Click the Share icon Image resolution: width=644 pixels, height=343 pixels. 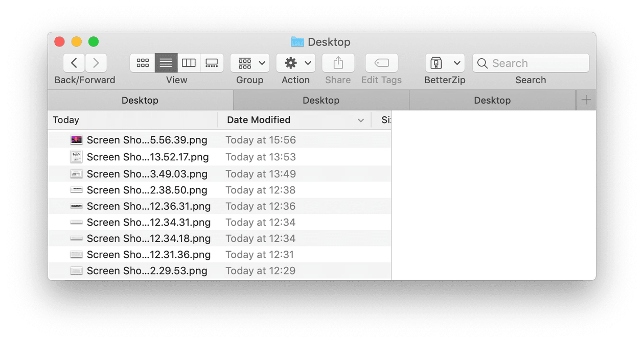pyautogui.click(x=338, y=63)
